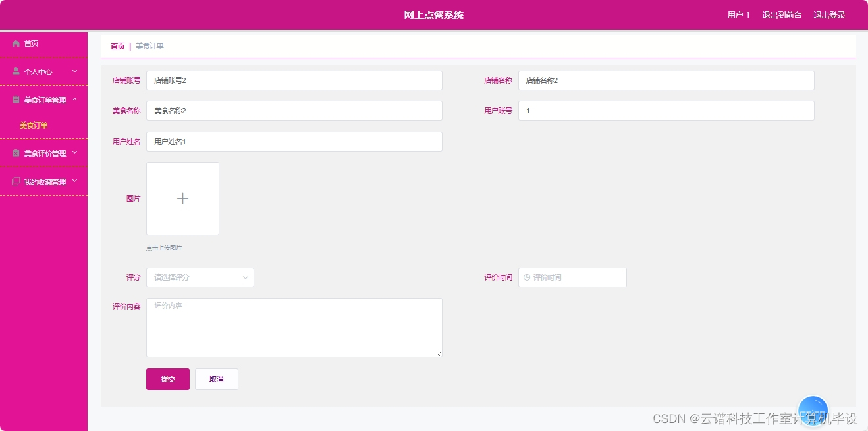
Task: Click the 点击上传图片 hint text
Action: click(164, 248)
